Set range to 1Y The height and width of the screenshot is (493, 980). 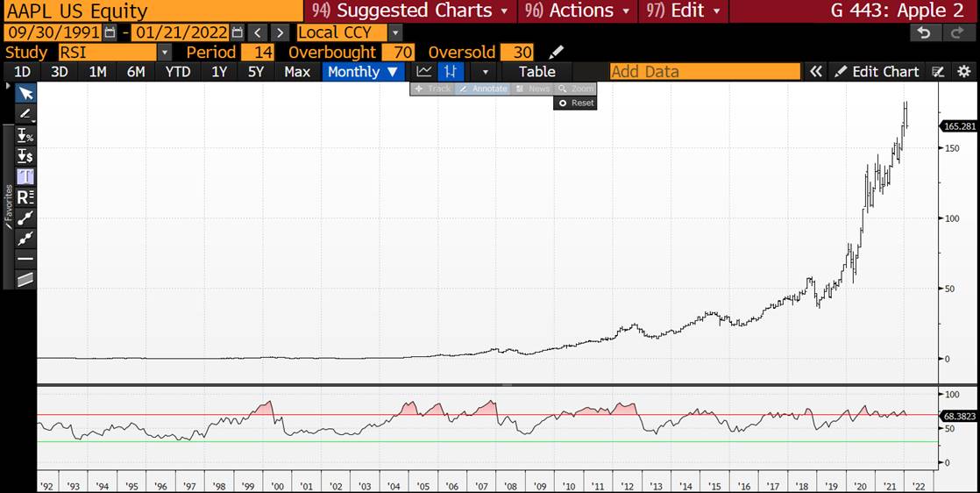(219, 72)
